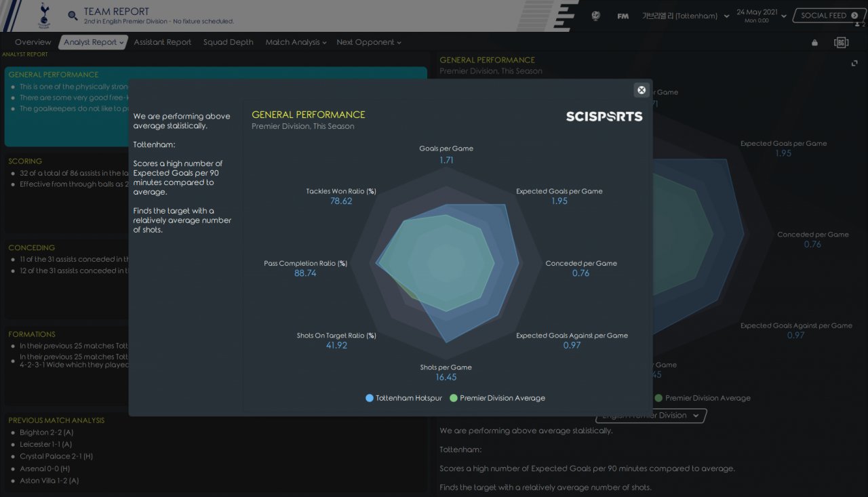Click the FM logo menu
Viewport: 868px width, 497px height.
tap(623, 16)
